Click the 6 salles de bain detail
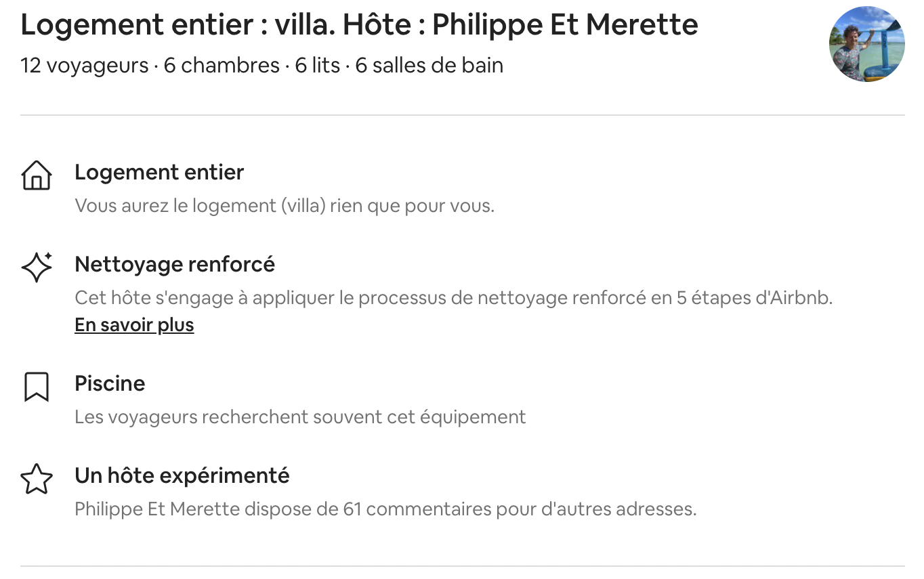 [x=429, y=66]
